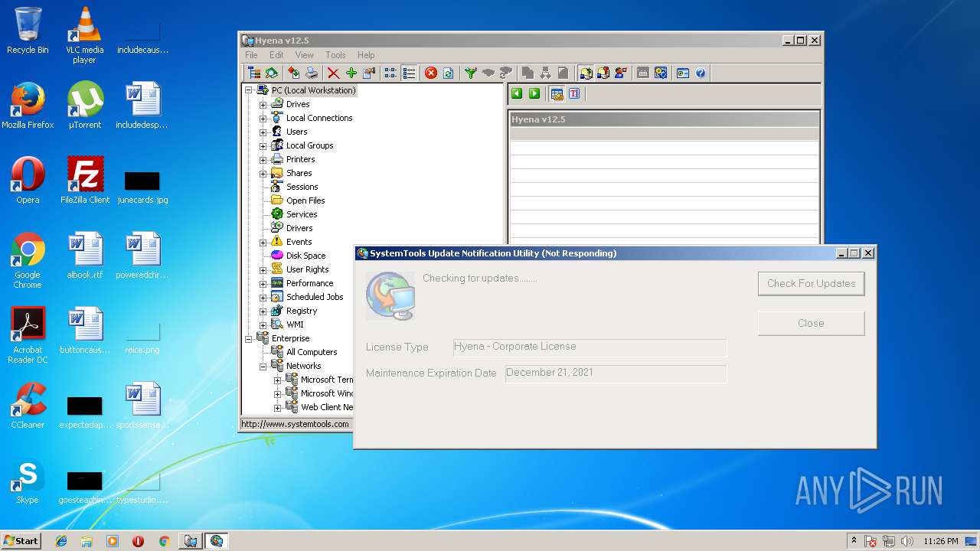Open FileZilla Client desktop shortcut
Screen dimensions: 980x551
click(x=85, y=181)
